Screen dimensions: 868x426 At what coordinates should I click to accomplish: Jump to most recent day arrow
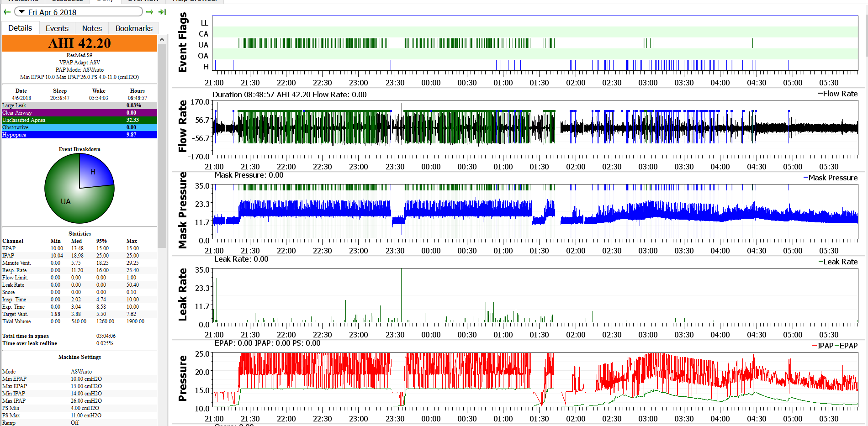pyautogui.click(x=162, y=12)
